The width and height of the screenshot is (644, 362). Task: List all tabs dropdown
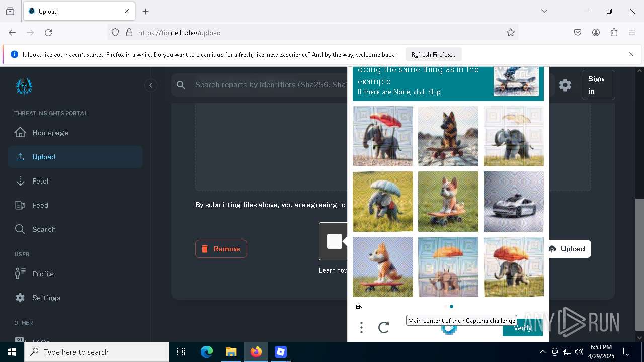pos(544,11)
